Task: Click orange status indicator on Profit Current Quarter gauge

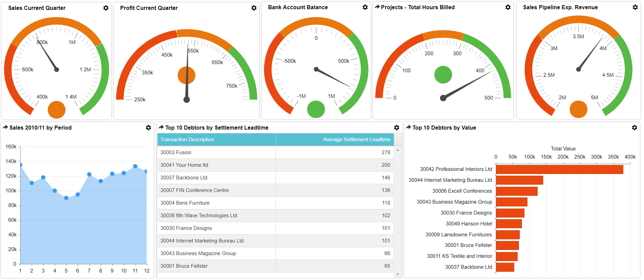Action: [x=186, y=75]
